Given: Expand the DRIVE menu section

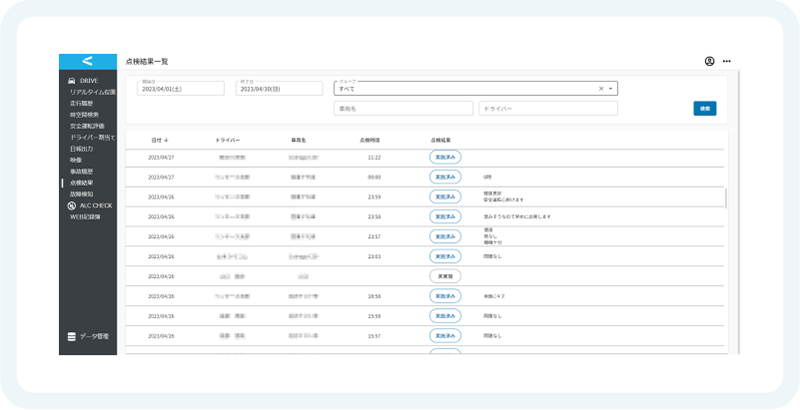Looking at the screenshot, I should pyautogui.click(x=88, y=81).
